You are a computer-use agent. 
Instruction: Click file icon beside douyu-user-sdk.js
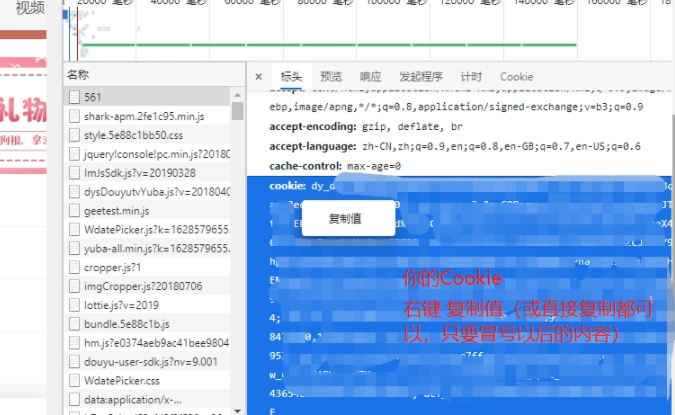pyautogui.click(x=74, y=362)
